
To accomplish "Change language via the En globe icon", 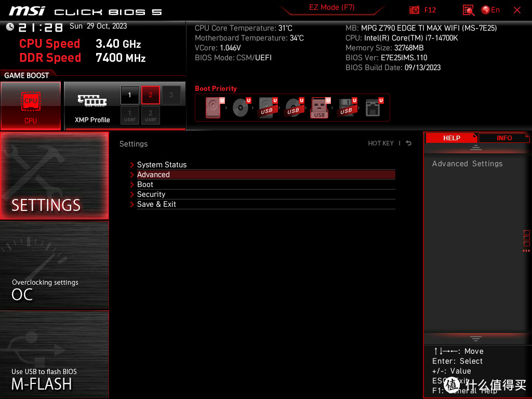I will pyautogui.click(x=490, y=10).
